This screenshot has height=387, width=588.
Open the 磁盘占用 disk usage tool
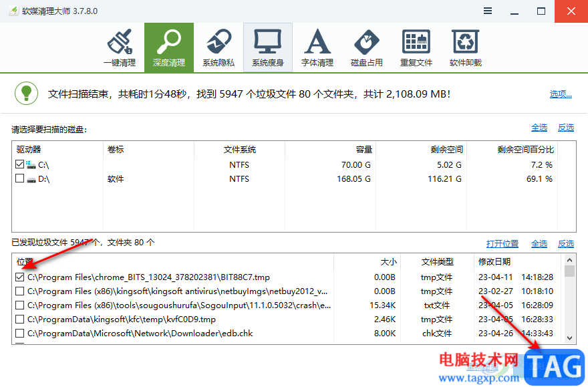[x=367, y=47]
